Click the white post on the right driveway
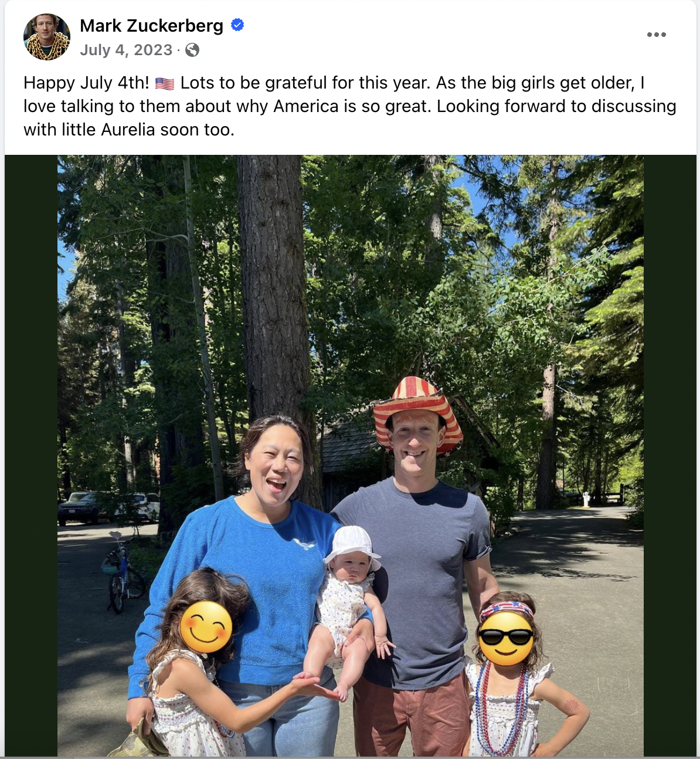Image resolution: width=700 pixels, height=759 pixels. [x=586, y=499]
